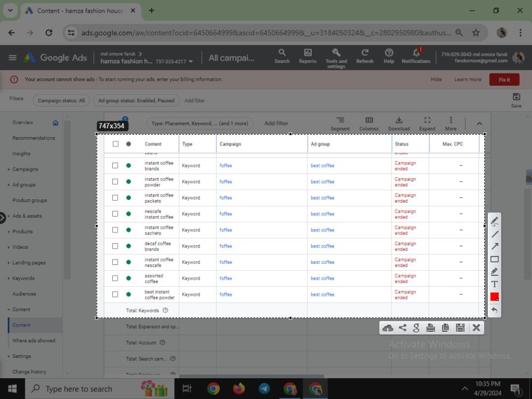Click the Refresh icon in Google Ads header
This screenshot has height=399, width=532.
[x=365, y=53]
